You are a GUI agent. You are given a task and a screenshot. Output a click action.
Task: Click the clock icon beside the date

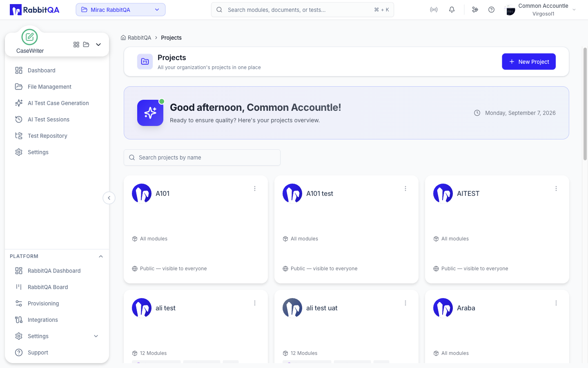pyautogui.click(x=477, y=113)
